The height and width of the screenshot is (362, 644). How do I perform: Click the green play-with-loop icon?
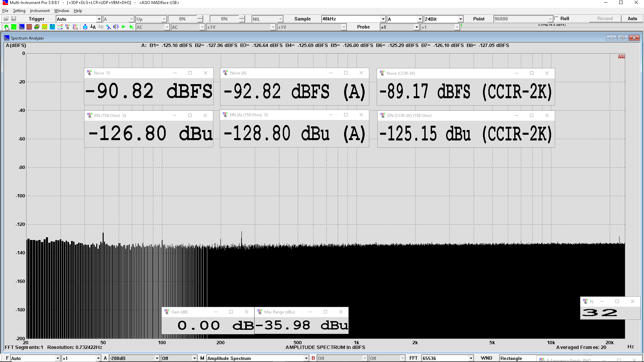131,27
